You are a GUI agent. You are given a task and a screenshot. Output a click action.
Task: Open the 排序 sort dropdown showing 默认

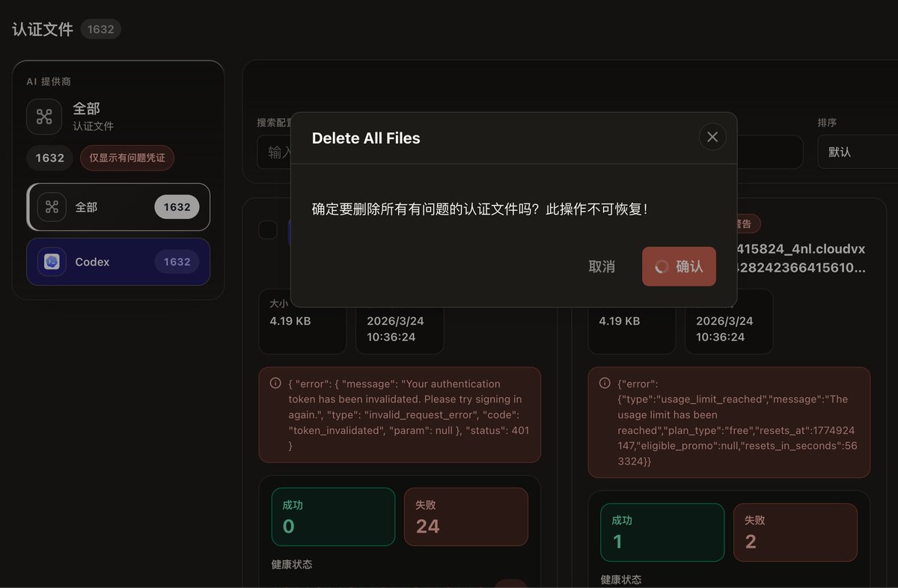pos(858,152)
